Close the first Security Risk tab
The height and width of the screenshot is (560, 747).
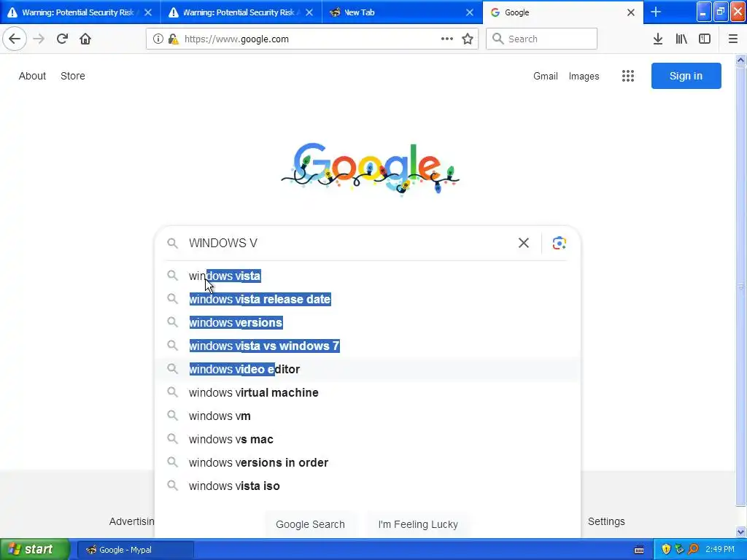tap(148, 12)
